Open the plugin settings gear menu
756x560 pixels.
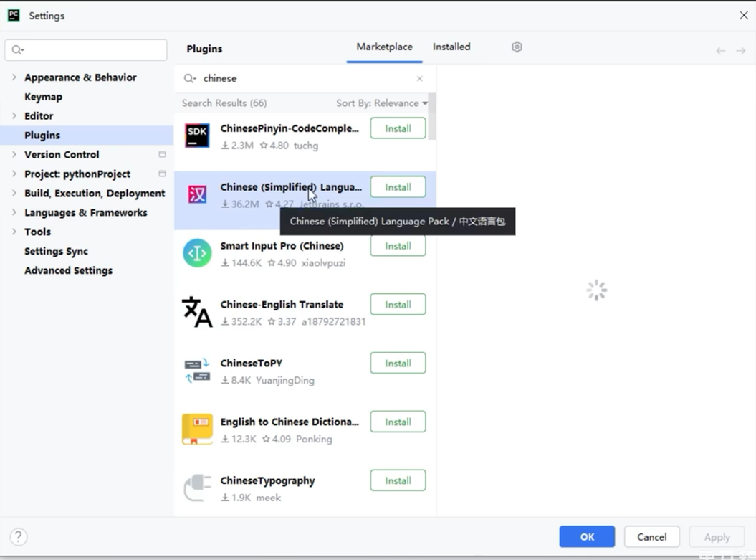517,47
